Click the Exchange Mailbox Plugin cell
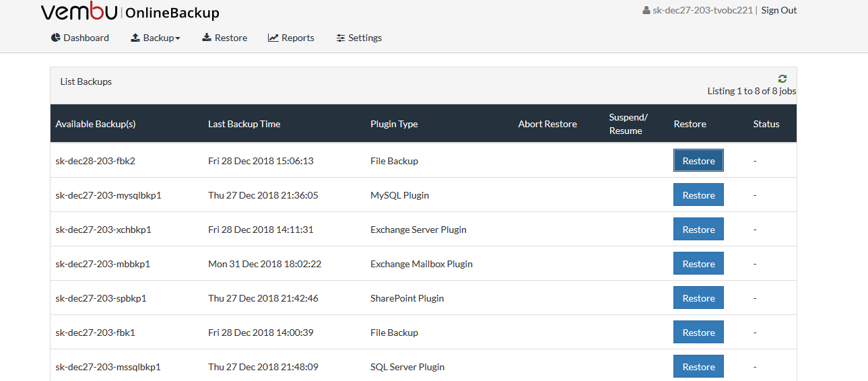868x381 pixels. 422,264
